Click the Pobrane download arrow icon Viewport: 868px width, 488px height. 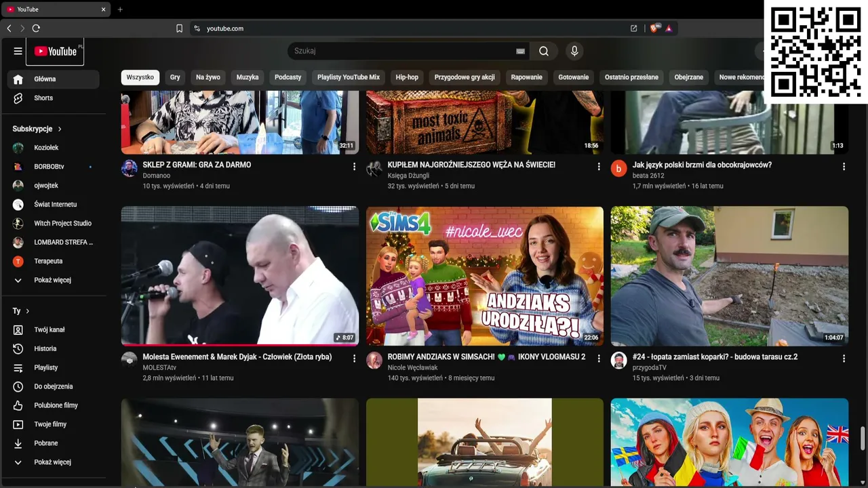coord(18,444)
